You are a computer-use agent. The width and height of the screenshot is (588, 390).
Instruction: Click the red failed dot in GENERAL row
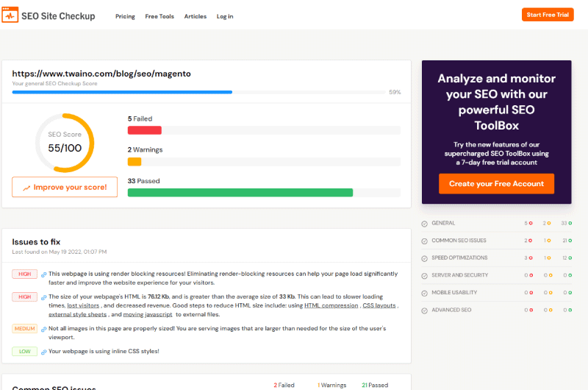[x=531, y=224]
